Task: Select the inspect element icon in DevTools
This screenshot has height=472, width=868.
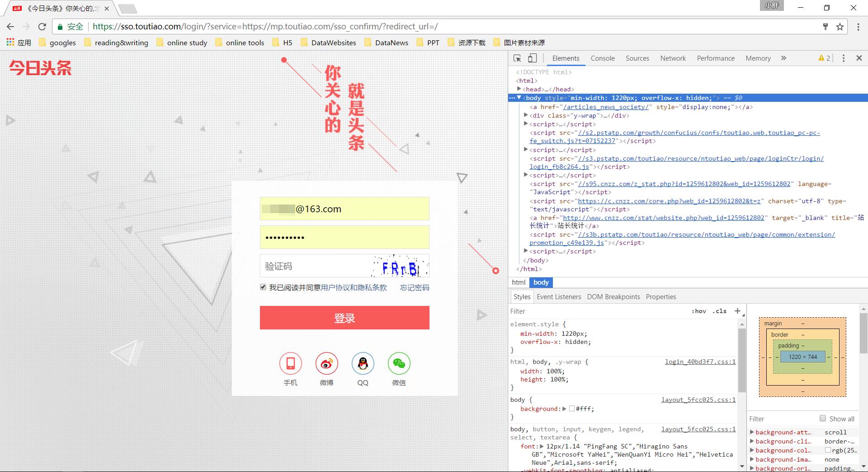Action: pyautogui.click(x=517, y=58)
